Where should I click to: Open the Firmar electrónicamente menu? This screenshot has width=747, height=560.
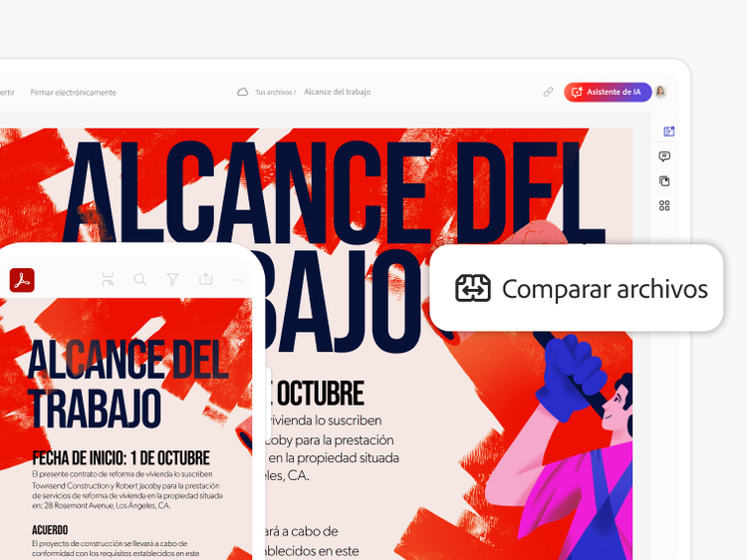pos(73,93)
